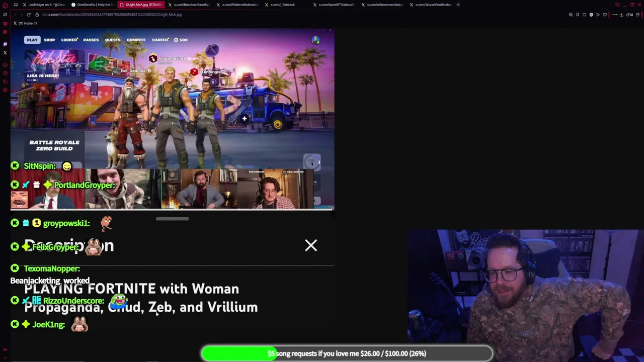Open X from the browser sidebar
644x362 pixels.
tap(5, 52)
